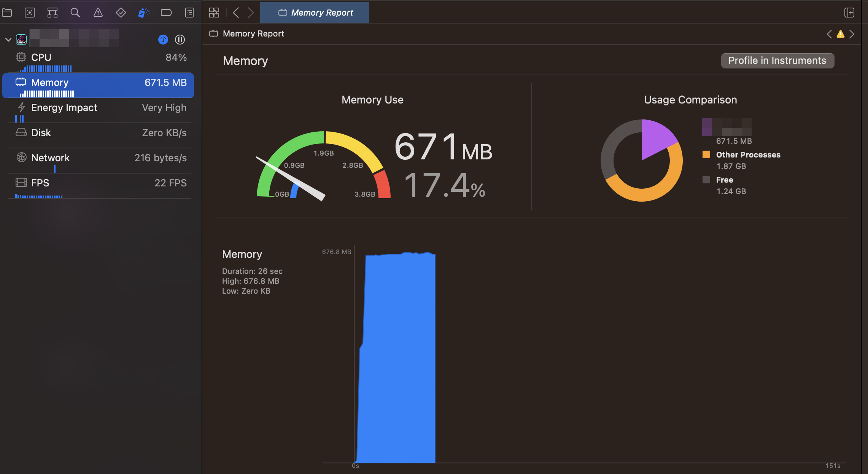The width and height of the screenshot is (868, 474).
Task: Click the blue accessibility info indicator
Action: pyautogui.click(x=163, y=39)
